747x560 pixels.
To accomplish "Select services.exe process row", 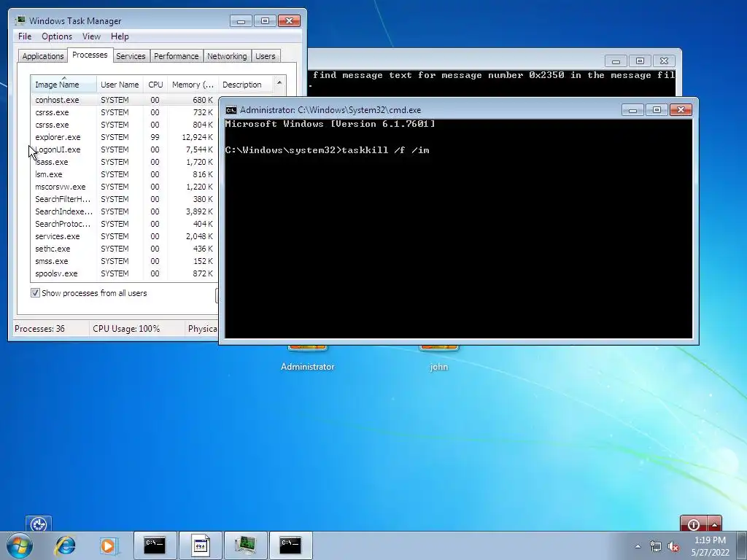I will [x=124, y=236].
